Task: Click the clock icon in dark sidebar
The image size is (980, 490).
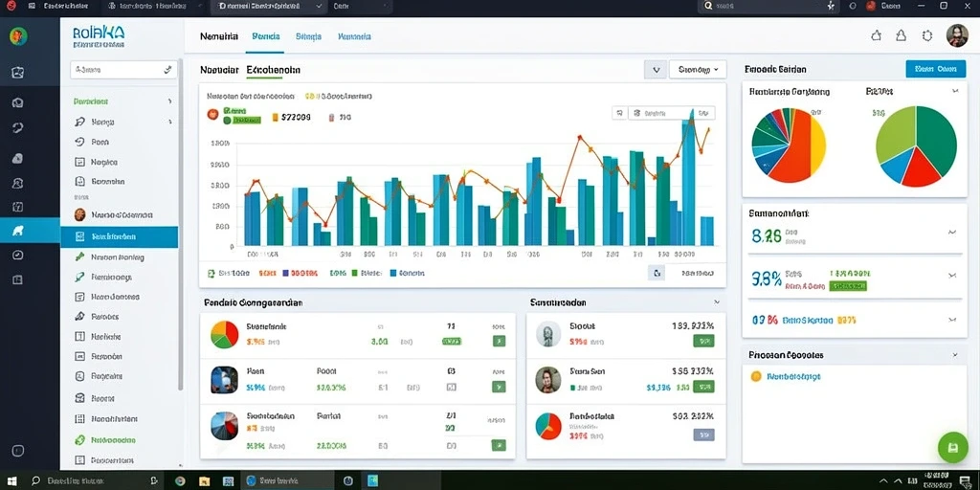Action: click(x=18, y=255)
